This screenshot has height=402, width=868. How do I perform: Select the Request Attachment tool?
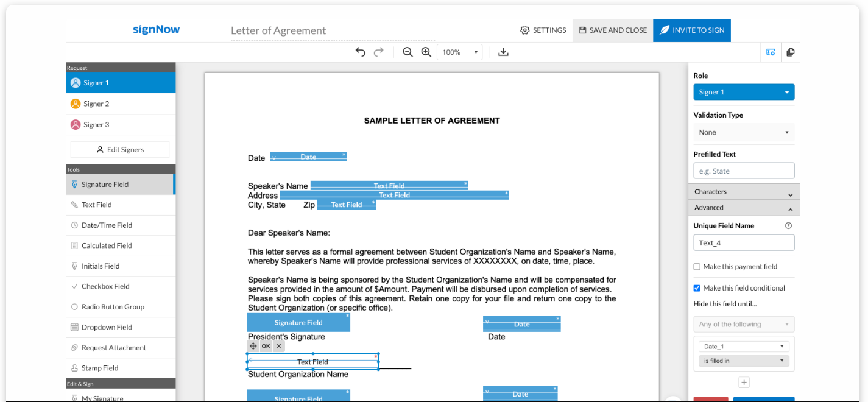(121, 348)
